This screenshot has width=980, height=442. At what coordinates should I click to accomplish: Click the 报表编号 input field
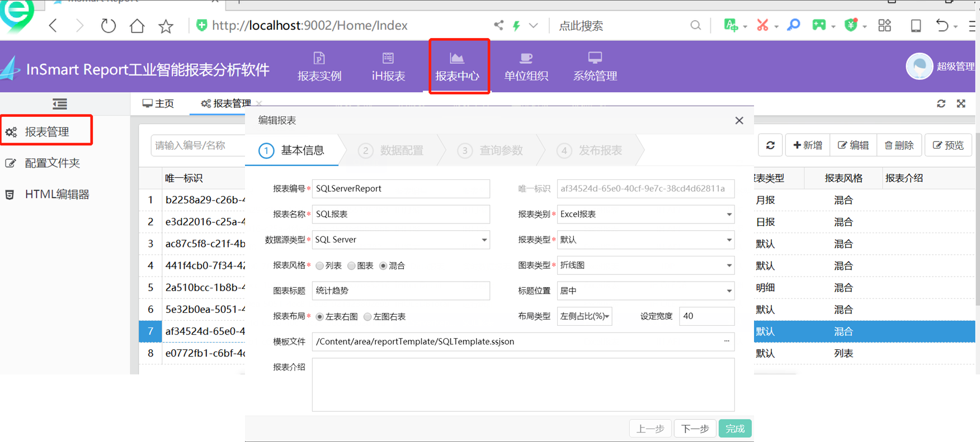pos(401,189)
